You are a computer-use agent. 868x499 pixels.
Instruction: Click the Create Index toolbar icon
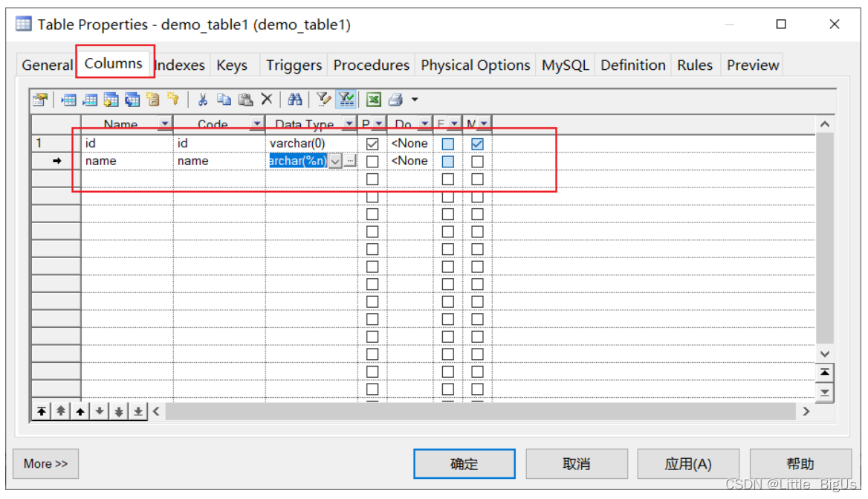[x=153, y=100]
